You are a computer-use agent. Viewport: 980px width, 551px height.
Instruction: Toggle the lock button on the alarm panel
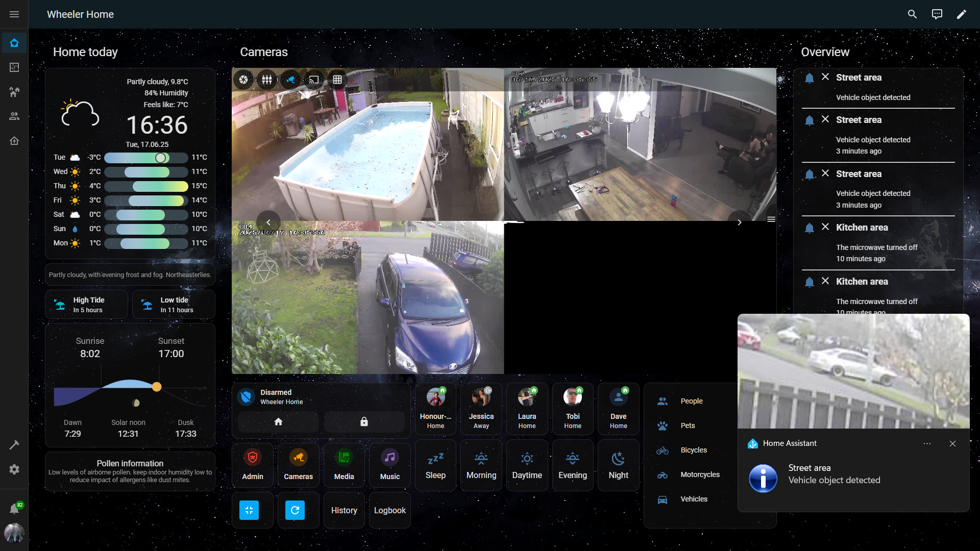pyautogui.click(x=364, y=422)
